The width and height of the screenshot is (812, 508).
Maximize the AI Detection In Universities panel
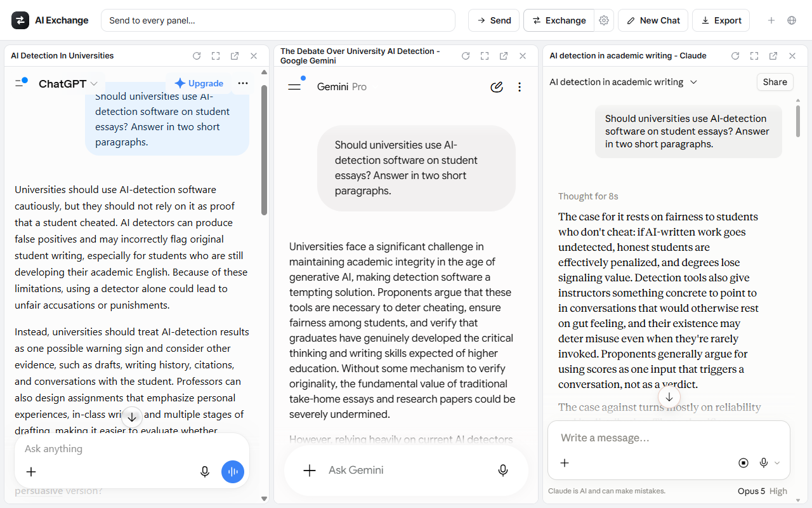[216, 56]
